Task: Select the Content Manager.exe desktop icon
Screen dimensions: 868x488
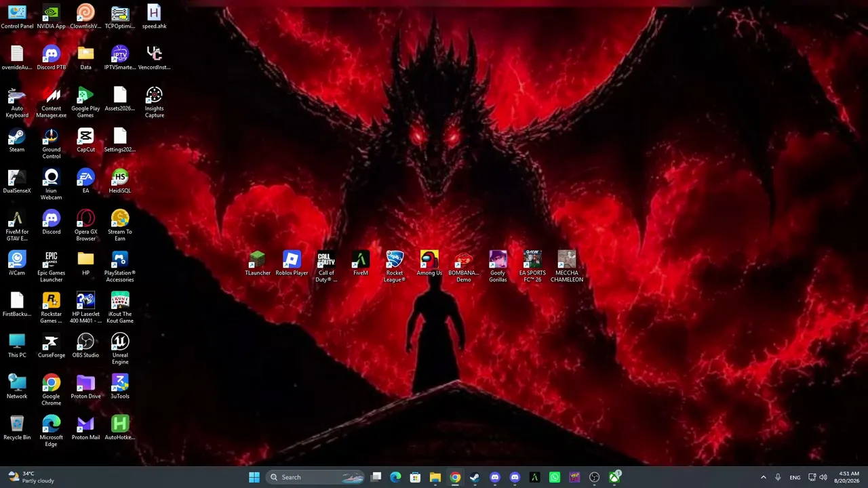Action: (x=52, y=102)
